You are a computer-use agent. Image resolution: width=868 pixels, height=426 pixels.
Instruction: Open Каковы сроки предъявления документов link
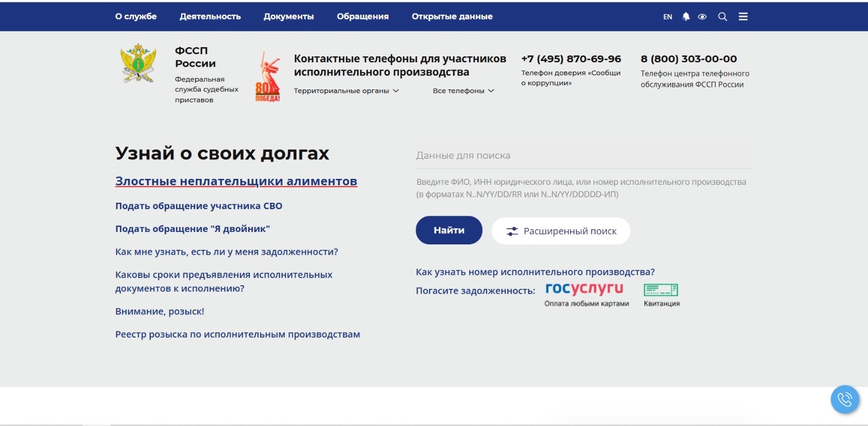(224, 281)
